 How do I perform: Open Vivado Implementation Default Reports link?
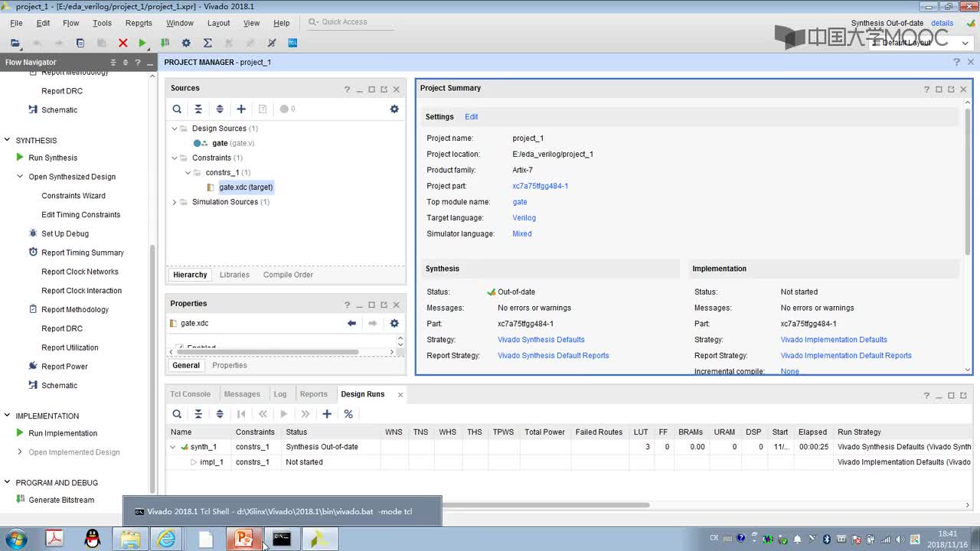(846, 356)
